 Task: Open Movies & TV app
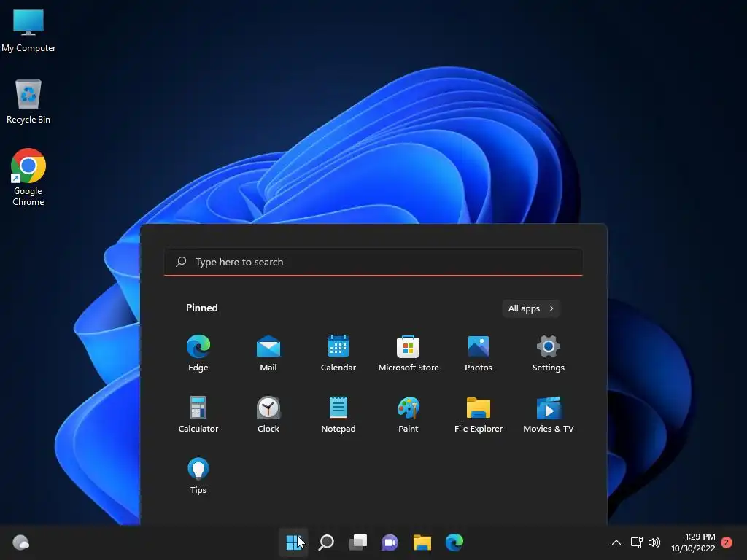click(549, 414)
